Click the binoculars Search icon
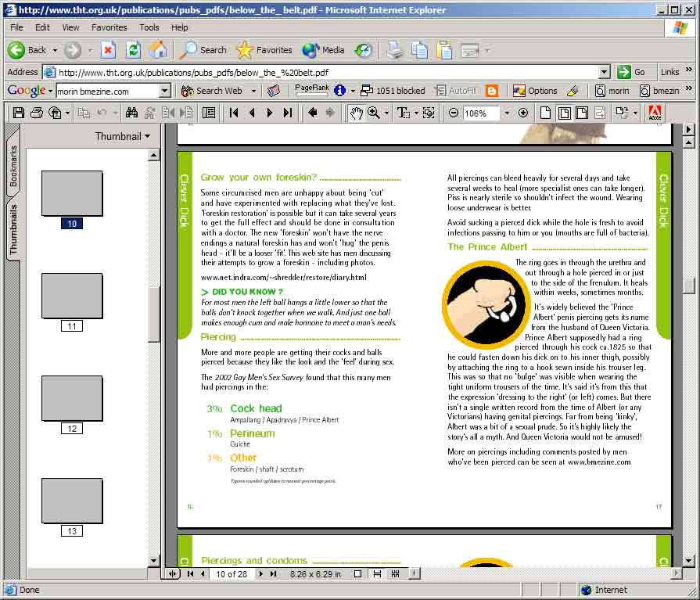Viewport: 700px width, 600px height. pyautogui.click(x=131, y=113)
